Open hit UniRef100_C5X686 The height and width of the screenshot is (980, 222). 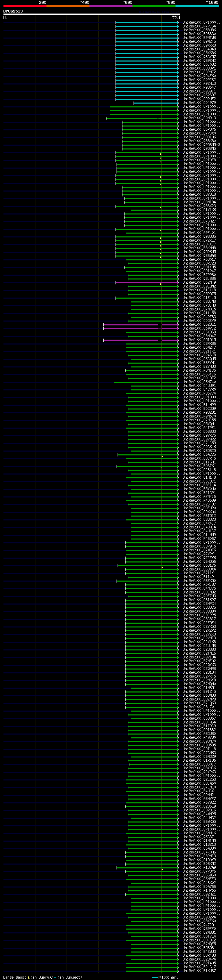tap(199, 53)
